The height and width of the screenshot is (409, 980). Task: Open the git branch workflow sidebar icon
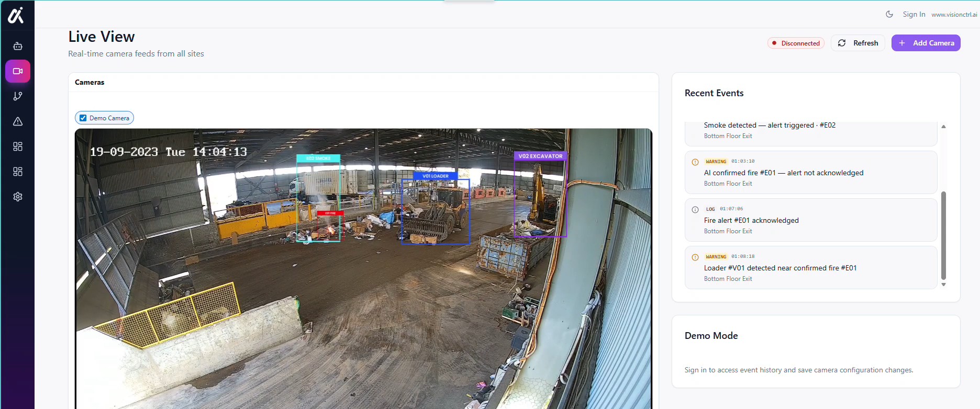[x=18, y=96]
